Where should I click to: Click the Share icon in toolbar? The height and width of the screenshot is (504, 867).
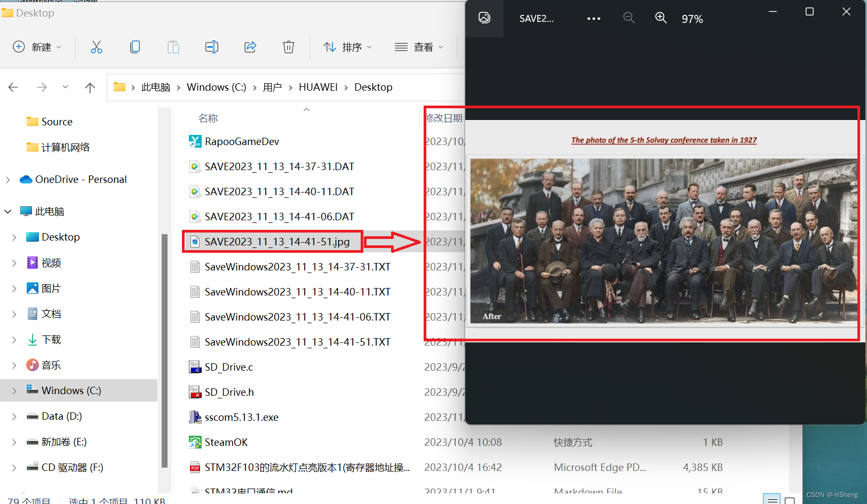click(x=250, y=47)
